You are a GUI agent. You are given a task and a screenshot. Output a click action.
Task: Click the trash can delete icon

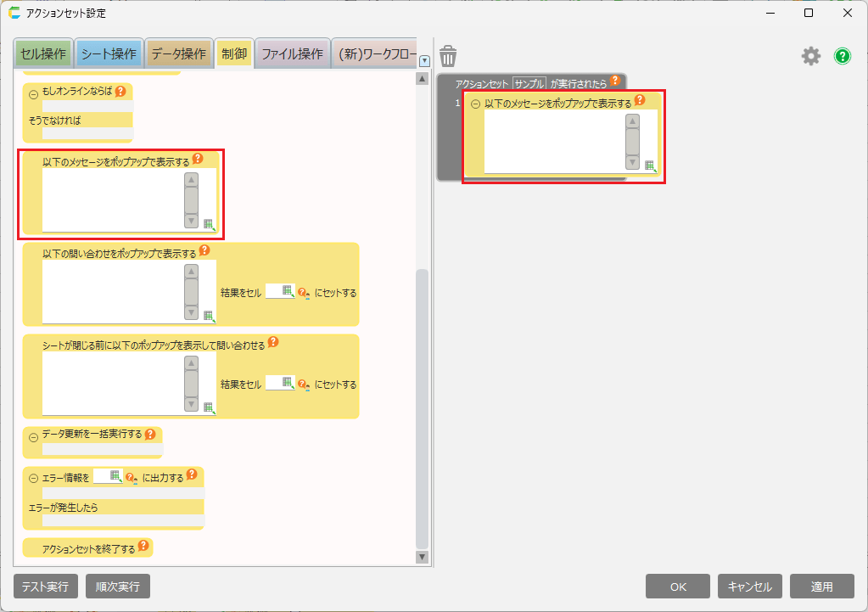(x=448, y=56)
